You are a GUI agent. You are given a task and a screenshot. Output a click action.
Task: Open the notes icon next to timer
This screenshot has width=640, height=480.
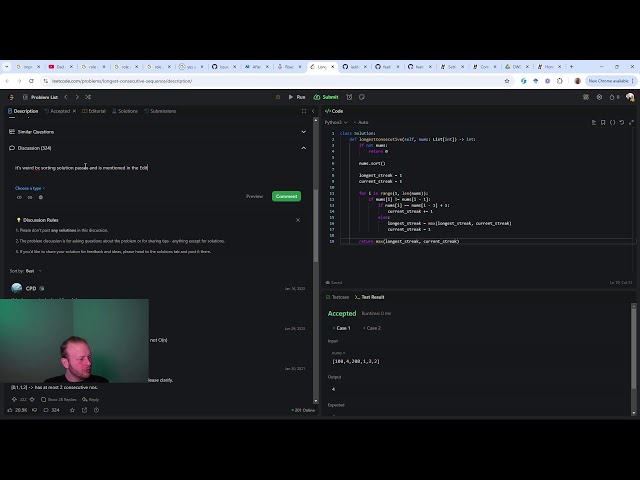click(x=362, y=97)
